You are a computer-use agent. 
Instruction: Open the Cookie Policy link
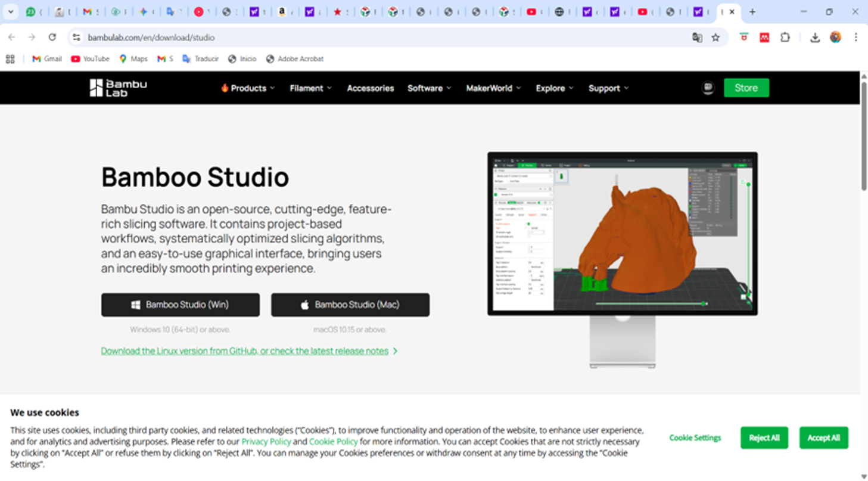pos(334,442)
